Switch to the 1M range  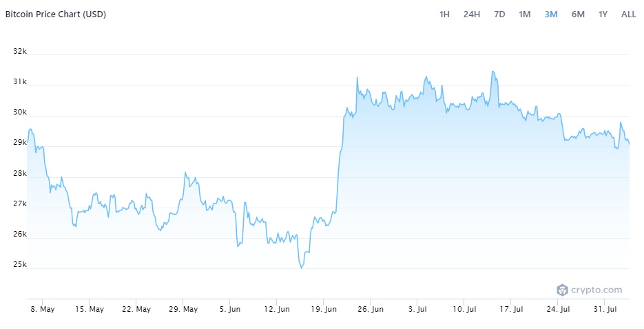pyautogui.click(x=525, y=14)
